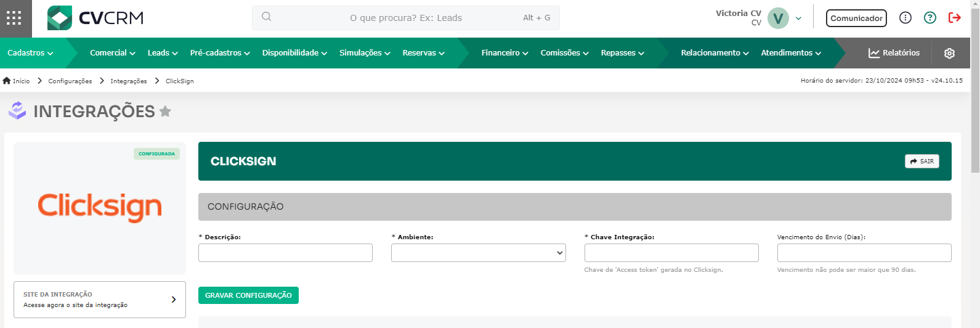Click the search box field
The height and width of the screenshot is (328, 980).
point(406,18)
